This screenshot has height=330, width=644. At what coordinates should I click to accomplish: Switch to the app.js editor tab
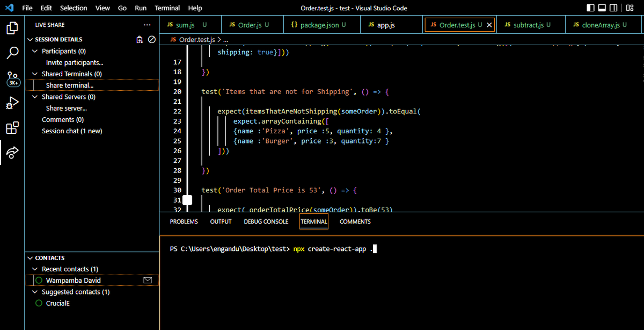coord(392,25)
